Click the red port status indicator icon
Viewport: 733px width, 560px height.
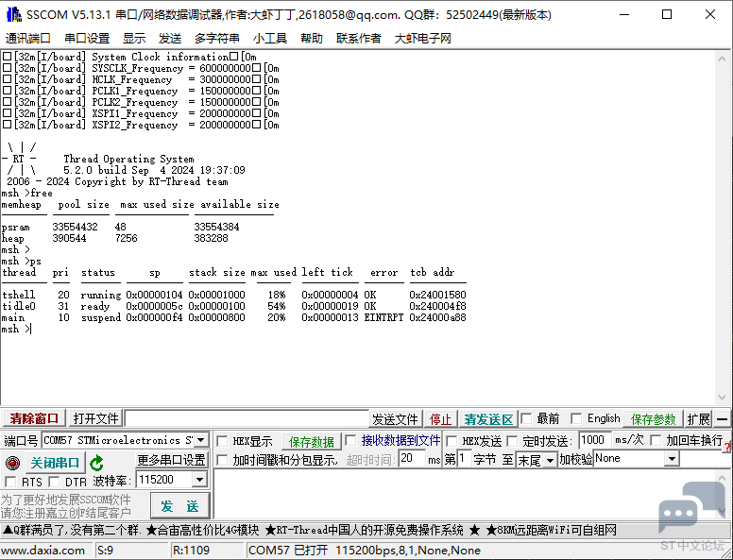point(12,463)
